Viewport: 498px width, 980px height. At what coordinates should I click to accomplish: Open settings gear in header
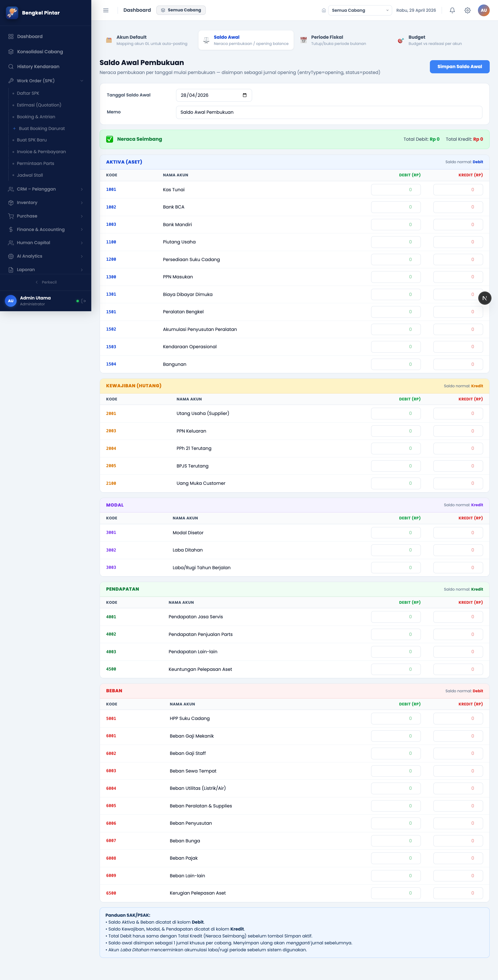click(x=467, y=10)
